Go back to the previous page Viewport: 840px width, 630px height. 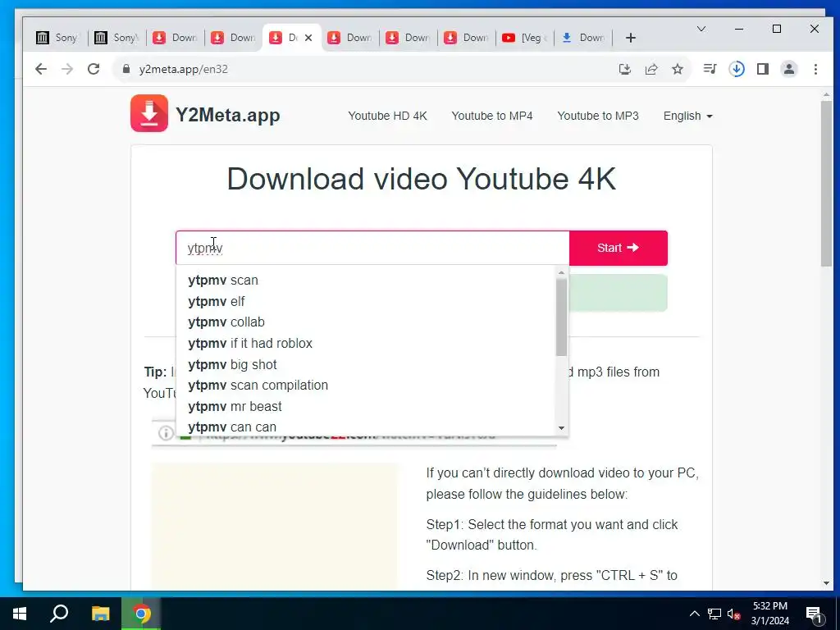[41, 69]
